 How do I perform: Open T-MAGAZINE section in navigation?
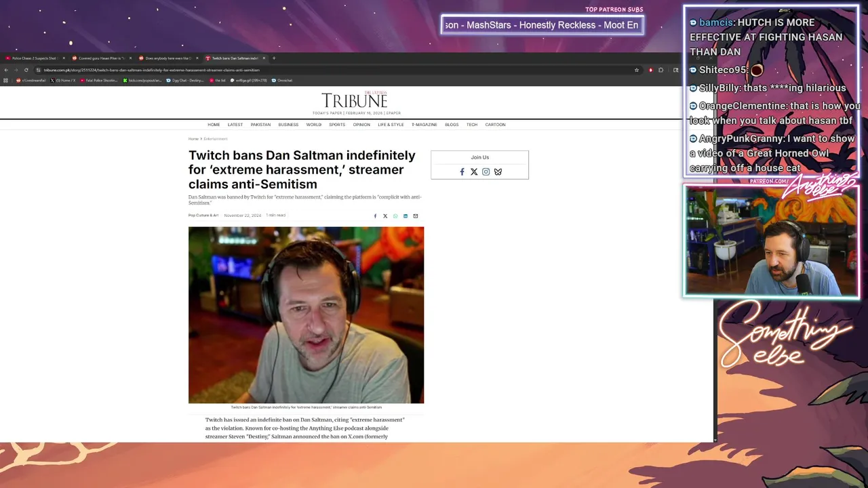[x=425, y=125]
